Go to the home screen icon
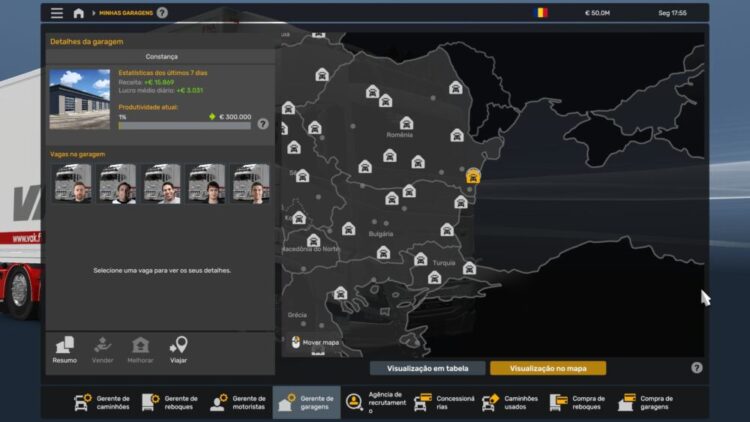 click(78, 13)
